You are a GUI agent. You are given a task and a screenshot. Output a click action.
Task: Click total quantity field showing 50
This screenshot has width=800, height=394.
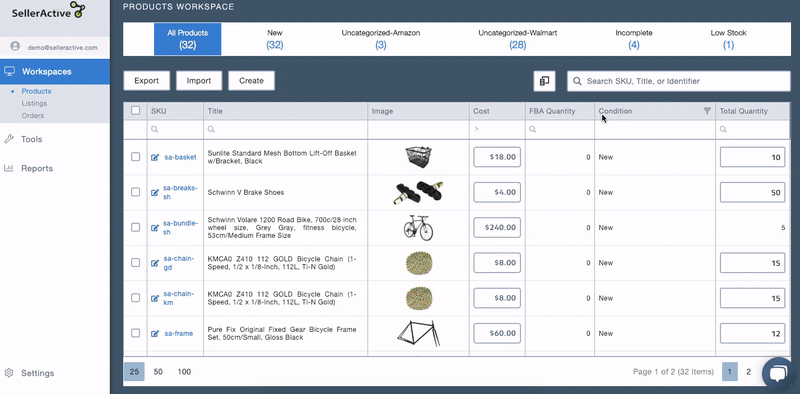[x=752, y=192]
